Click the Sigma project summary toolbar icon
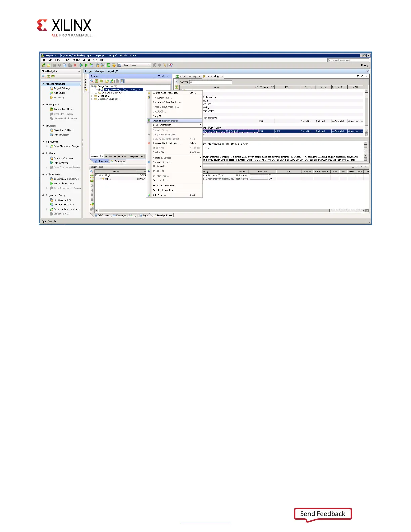Viewport: 411px width, 532px height. point(108,65)
